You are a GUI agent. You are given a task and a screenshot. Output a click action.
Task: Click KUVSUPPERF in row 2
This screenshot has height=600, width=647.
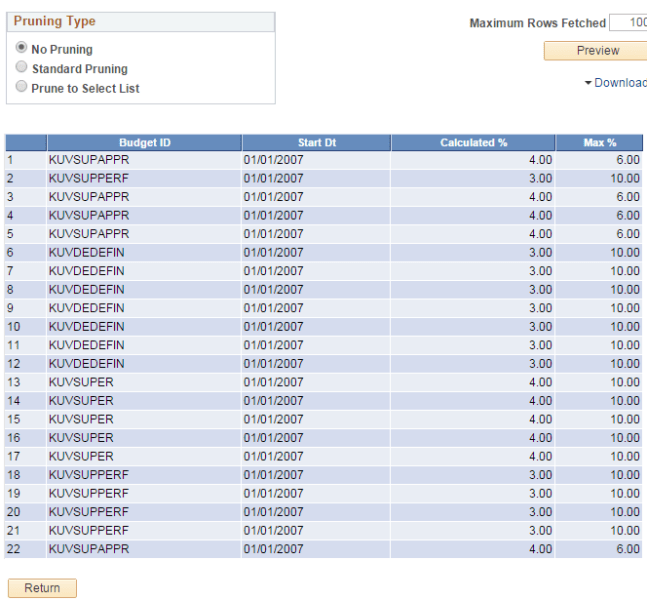[x=89, y=178]
